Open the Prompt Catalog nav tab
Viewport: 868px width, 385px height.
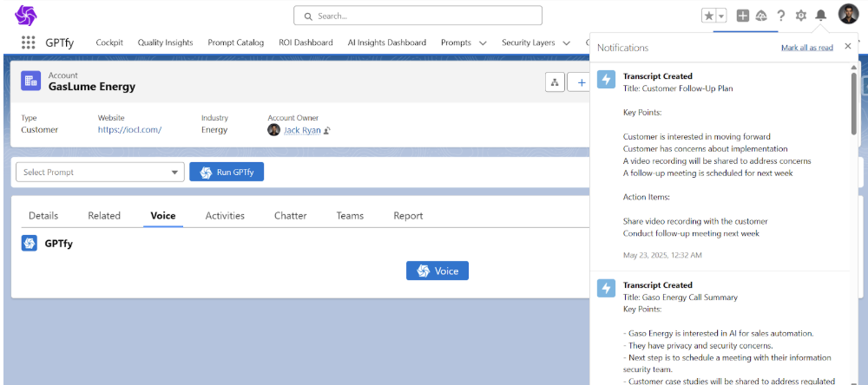point(236,42)
